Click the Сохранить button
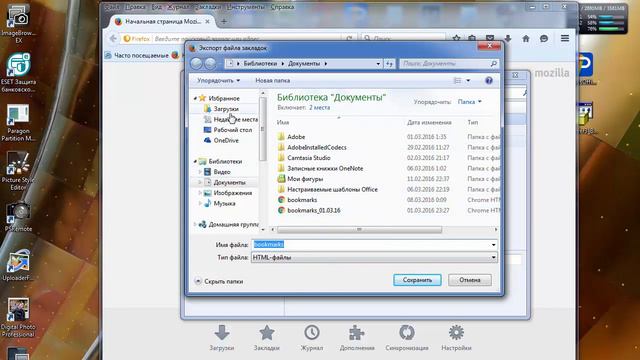This screenshot has width=640, height=360. pos(417,280)
